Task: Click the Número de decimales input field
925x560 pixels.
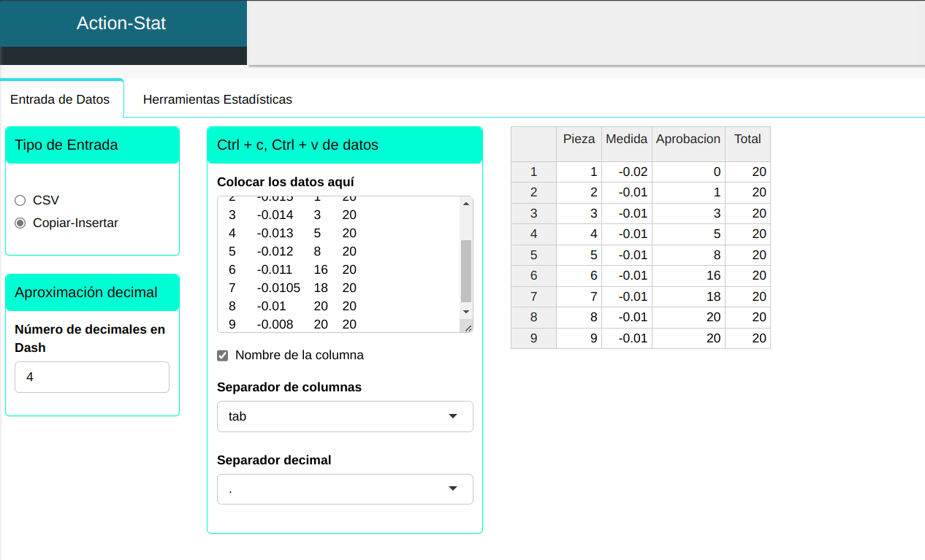Action: click(92, 377)
